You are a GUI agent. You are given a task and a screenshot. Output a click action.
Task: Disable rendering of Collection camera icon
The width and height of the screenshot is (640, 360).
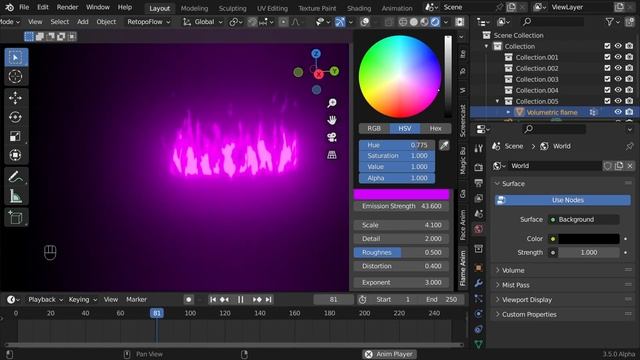pyautogui.click(x=629, y=46)
